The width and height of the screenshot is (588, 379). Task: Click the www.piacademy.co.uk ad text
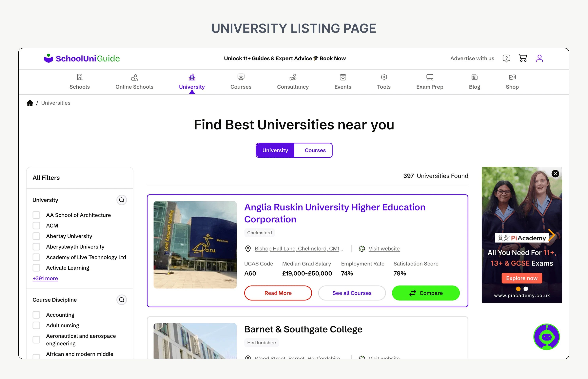click(x=522, y=295)
